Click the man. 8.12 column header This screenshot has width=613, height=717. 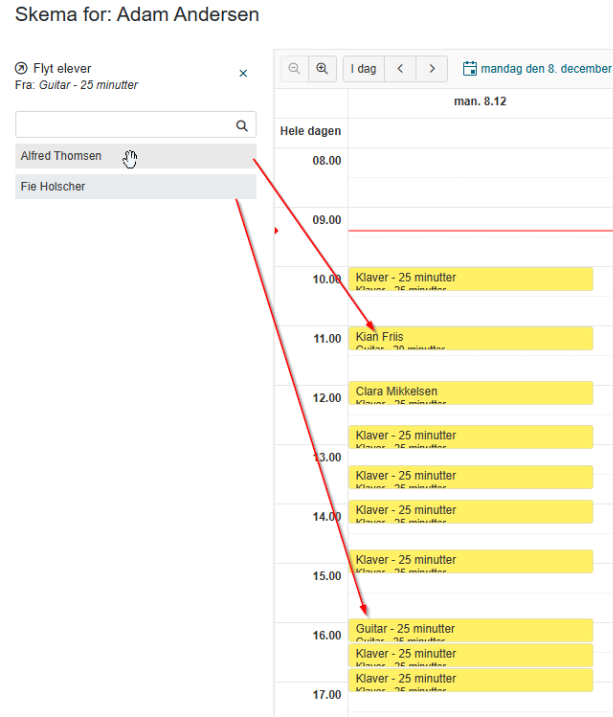(x=480, y=102)
